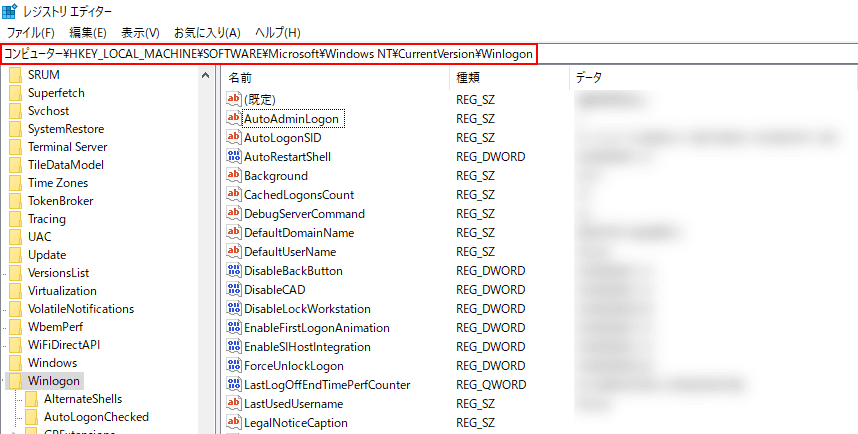Open the 表示(V) menu

coord(140,33)
